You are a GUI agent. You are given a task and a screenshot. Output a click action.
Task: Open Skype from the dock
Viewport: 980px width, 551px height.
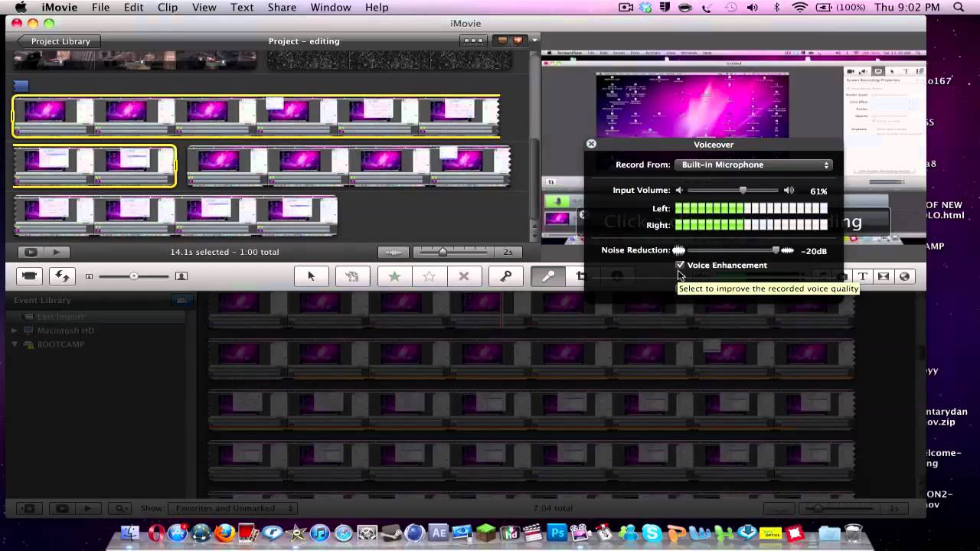tap(652, 533)
